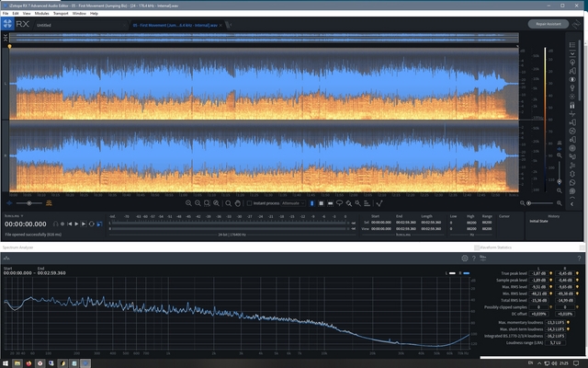This screenshot has width=588, height=368.
Task: Toggle the Instant process checkbox
Action: [251, 202]
